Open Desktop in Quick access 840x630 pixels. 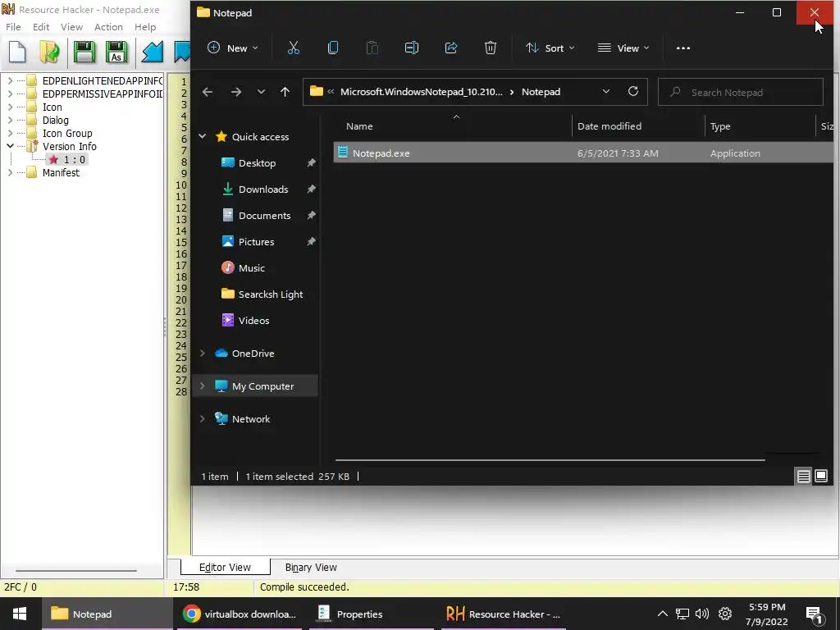click(257, 163)
